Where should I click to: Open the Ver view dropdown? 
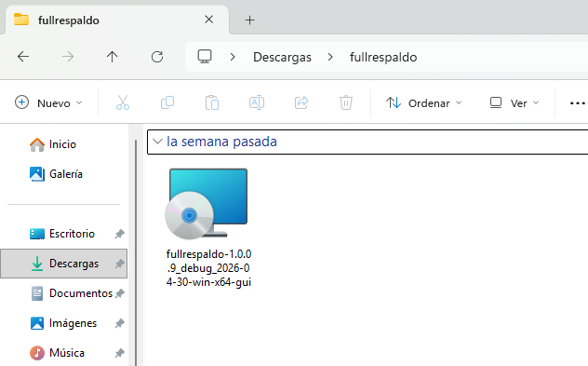514,102
